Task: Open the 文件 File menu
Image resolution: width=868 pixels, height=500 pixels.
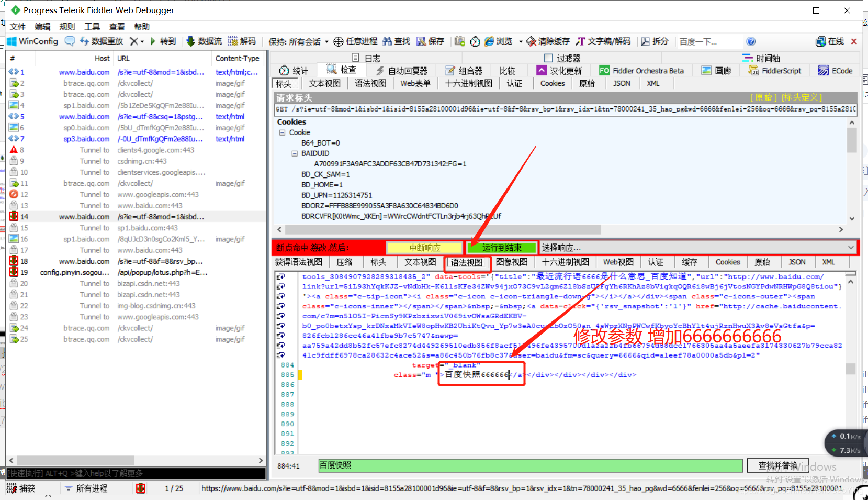Action: tap(17, 27)
